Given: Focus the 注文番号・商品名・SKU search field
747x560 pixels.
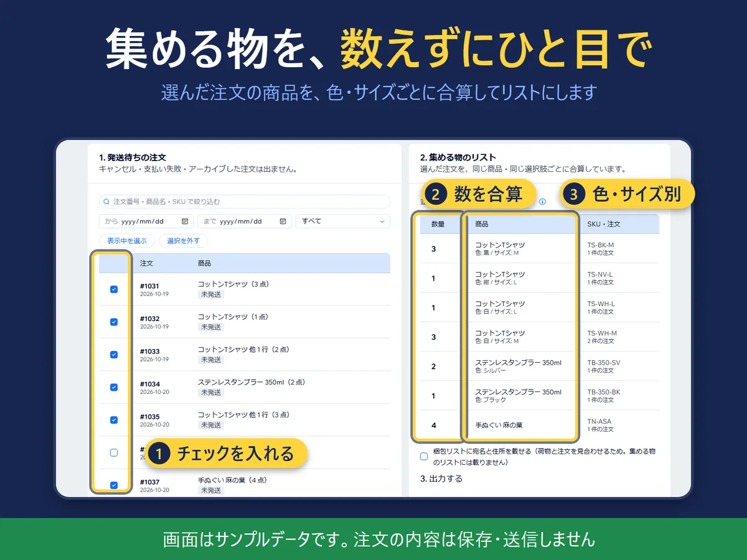Looking at the screenshot, I should 245,202.
